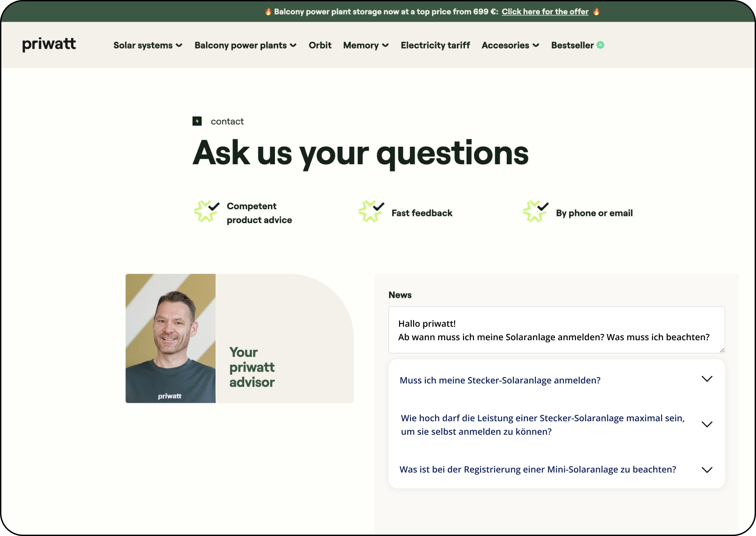
Task: Open the Electricity tariff menu item
Action: [435, 45]
